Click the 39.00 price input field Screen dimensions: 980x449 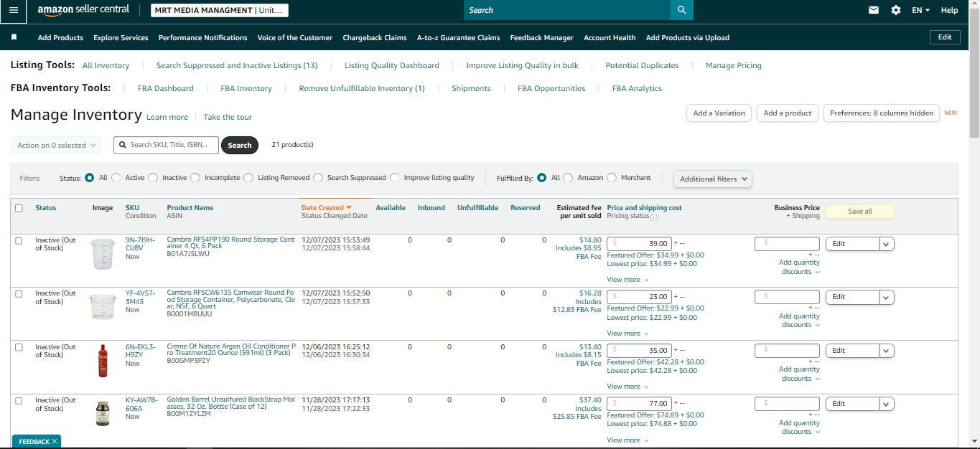pyautogui.click(x=640, y=243)
